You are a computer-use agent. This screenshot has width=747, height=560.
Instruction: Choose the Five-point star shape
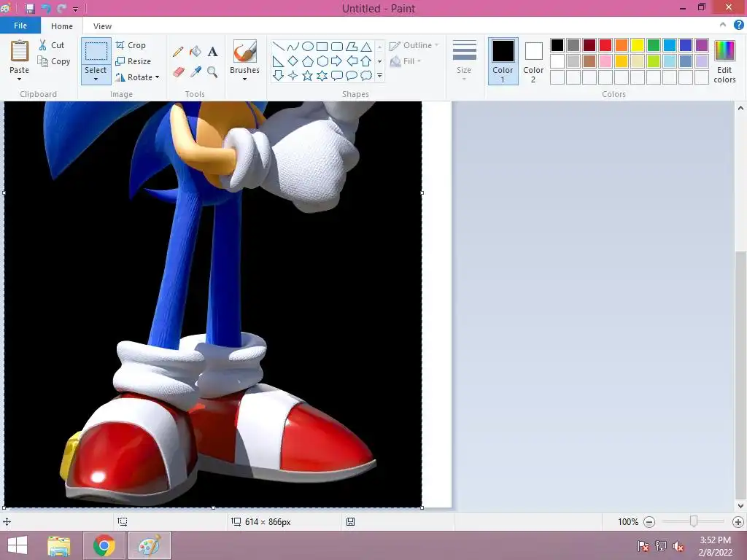click(308, 75)
